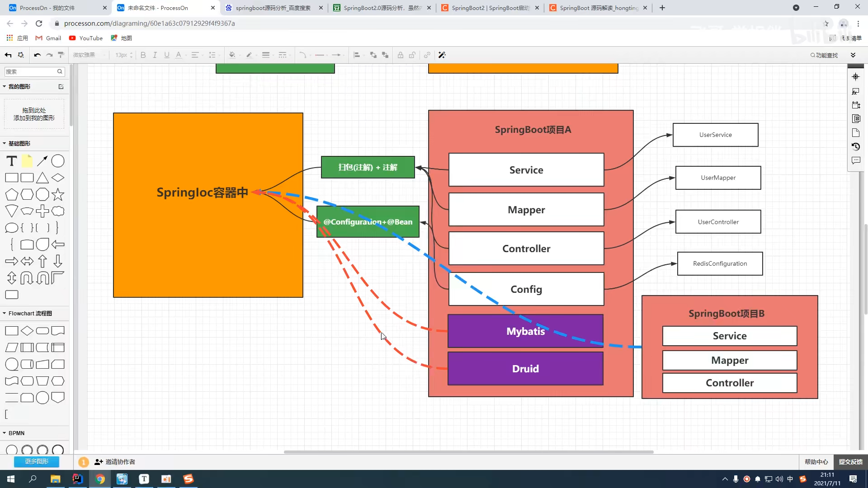Screen dimensions: 868x488
Task: Click 邀请协作者 invite collaborators
Action: pos(115,462)
